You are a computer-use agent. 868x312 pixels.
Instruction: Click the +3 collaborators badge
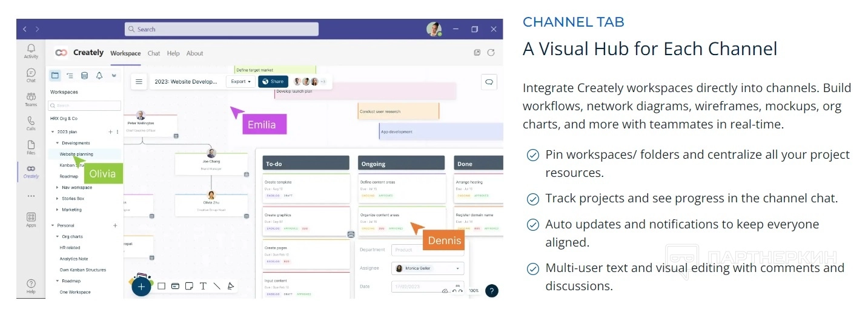click(x=323, y=81)
